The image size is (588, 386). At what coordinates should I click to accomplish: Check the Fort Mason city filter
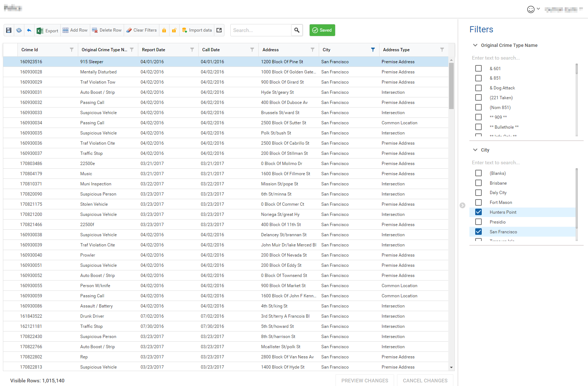[478, 202]
